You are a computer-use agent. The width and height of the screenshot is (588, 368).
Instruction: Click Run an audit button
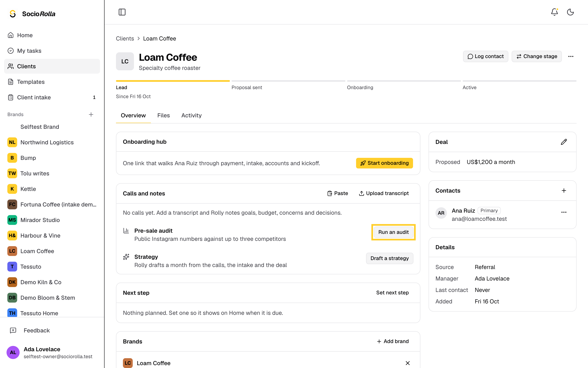393,232
